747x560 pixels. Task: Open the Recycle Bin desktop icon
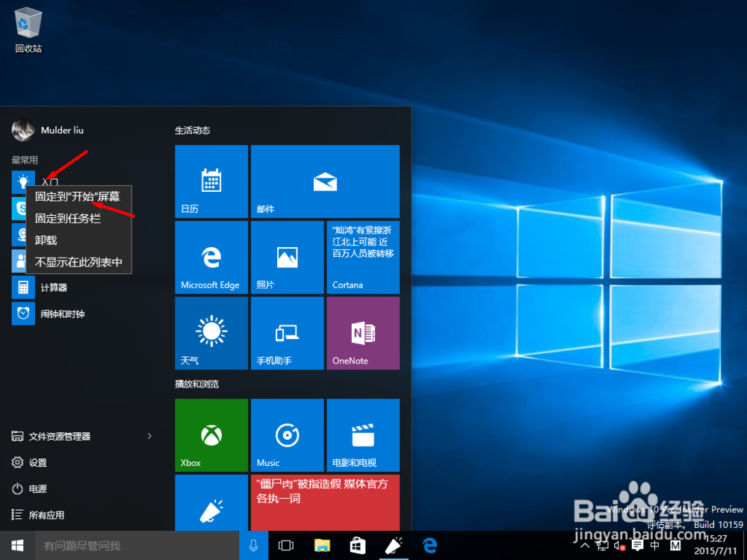(x=28, y=30)
